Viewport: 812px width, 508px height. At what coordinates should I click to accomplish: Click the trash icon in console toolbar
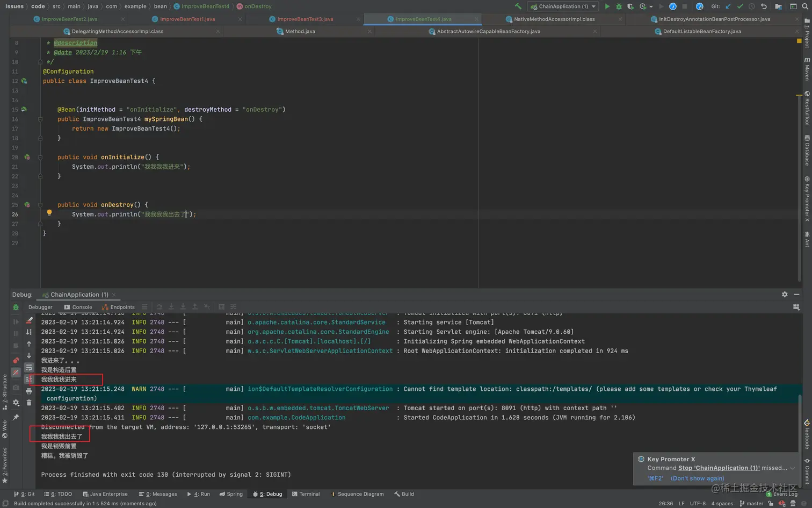29,403
